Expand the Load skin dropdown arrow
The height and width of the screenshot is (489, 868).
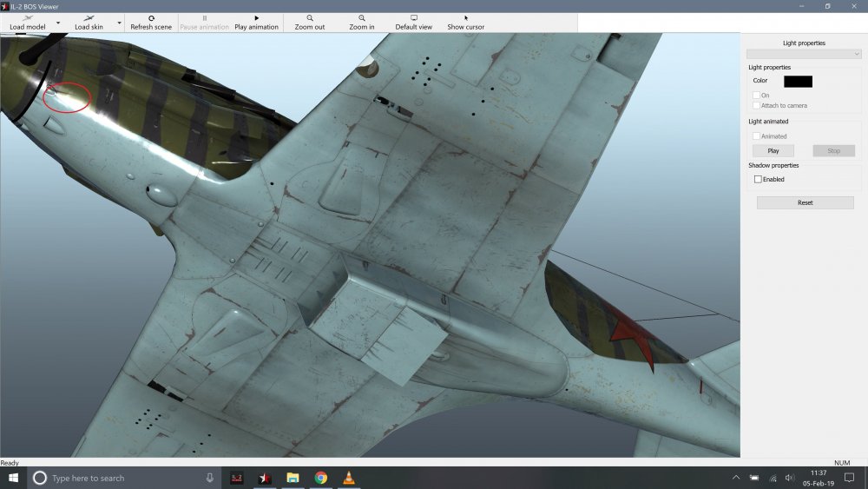click(x=119, y=23)
